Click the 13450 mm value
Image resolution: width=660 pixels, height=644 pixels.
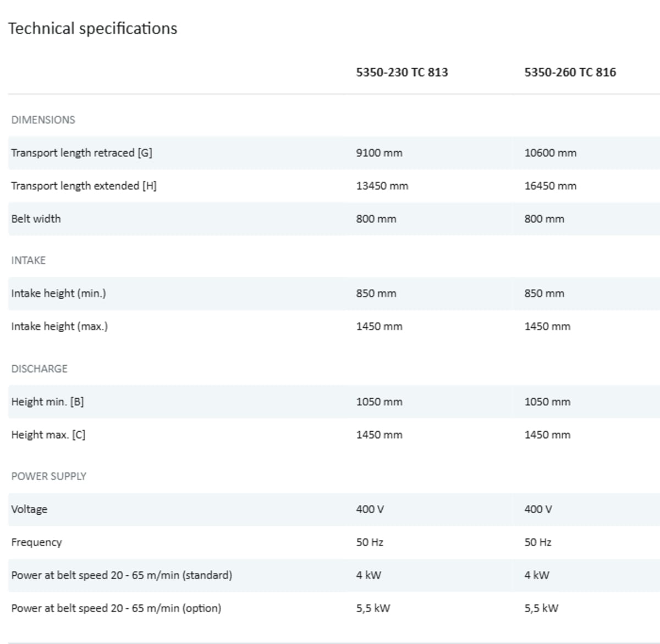pyautogui.click(x=382, y=186)
